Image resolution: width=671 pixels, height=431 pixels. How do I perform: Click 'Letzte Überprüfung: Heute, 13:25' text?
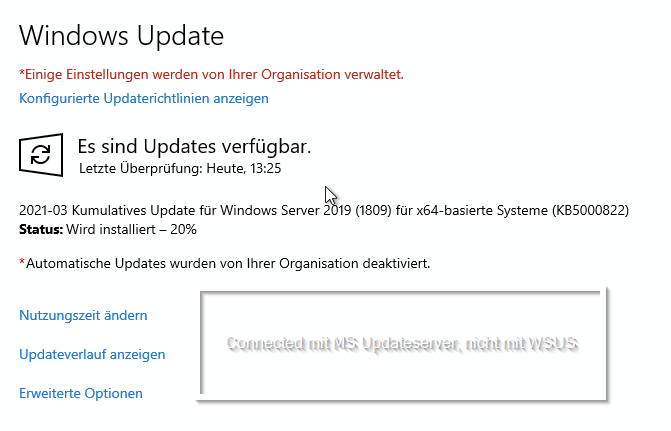(180, 168)
